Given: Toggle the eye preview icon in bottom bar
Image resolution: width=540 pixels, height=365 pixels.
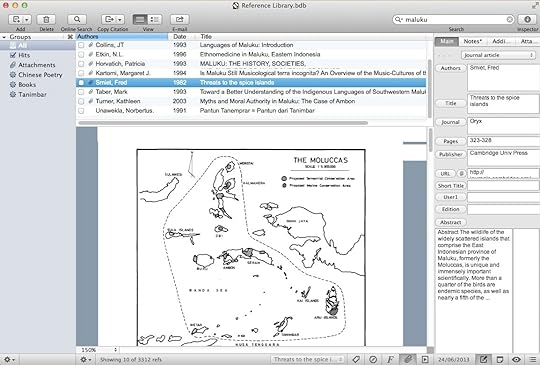Looking at the screenshot, I should coord(516,359).
